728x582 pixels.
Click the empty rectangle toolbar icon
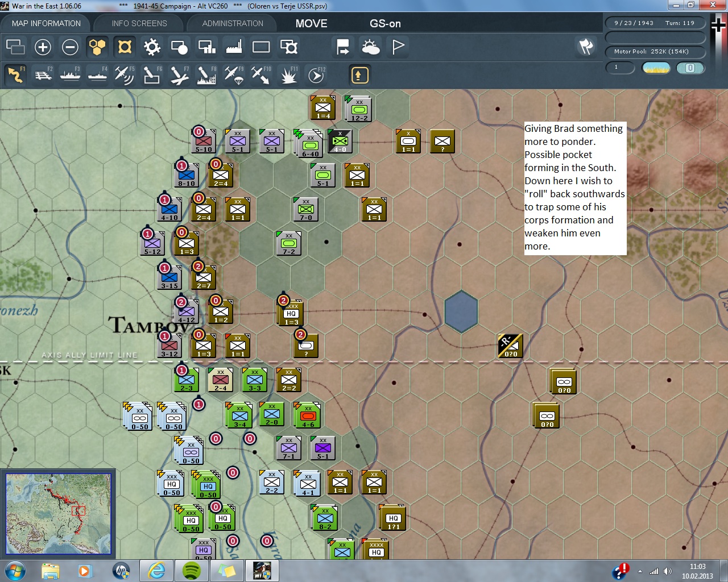tap(261, 47)
